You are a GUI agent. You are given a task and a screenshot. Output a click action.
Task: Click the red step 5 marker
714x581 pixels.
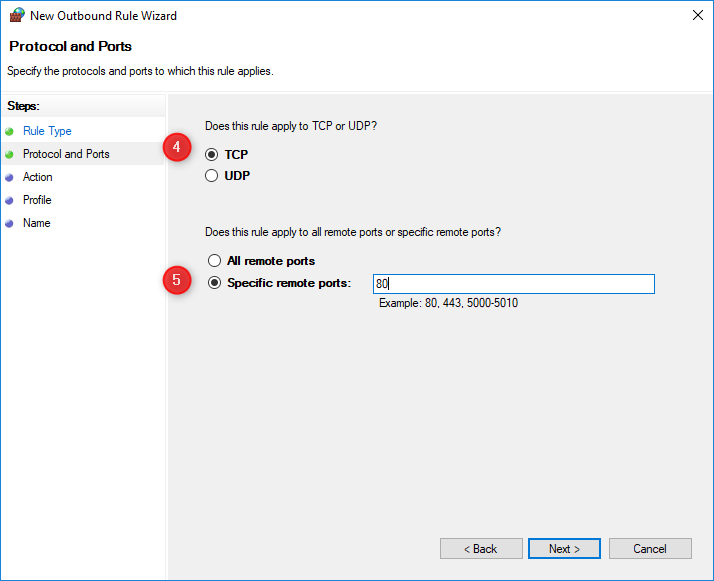coord(177,280)
